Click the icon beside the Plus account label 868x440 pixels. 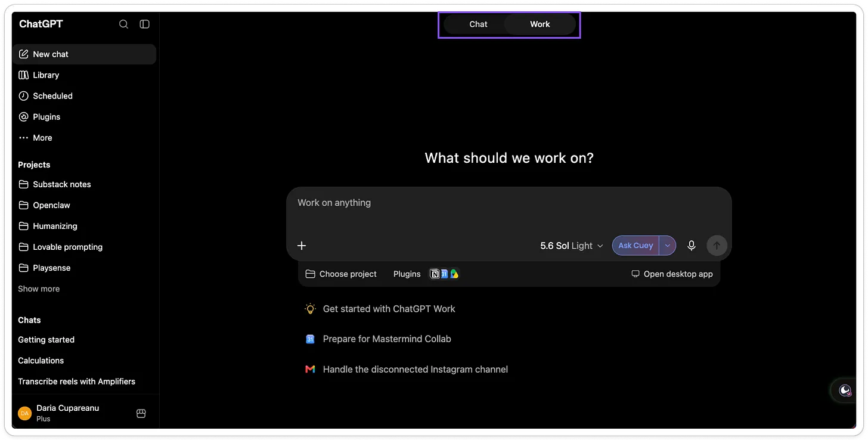[141, 413]
